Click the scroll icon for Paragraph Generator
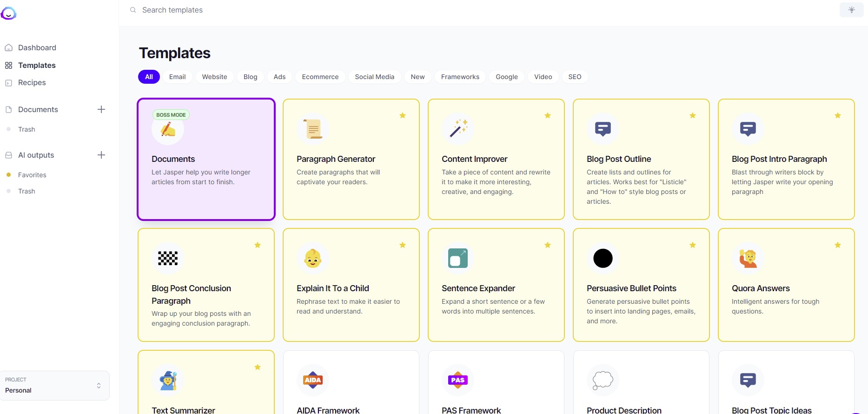Viewport: 868px width, 414px height. (313, 129)
